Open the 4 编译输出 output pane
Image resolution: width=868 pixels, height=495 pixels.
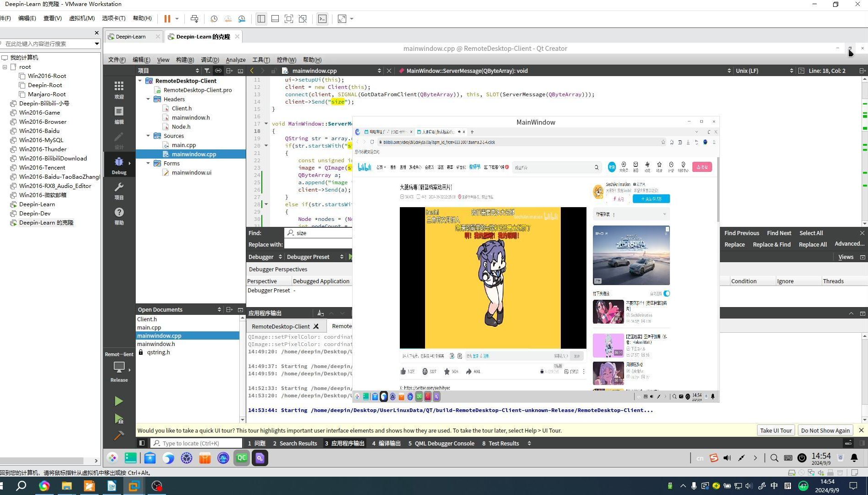(x=386, y=443)
